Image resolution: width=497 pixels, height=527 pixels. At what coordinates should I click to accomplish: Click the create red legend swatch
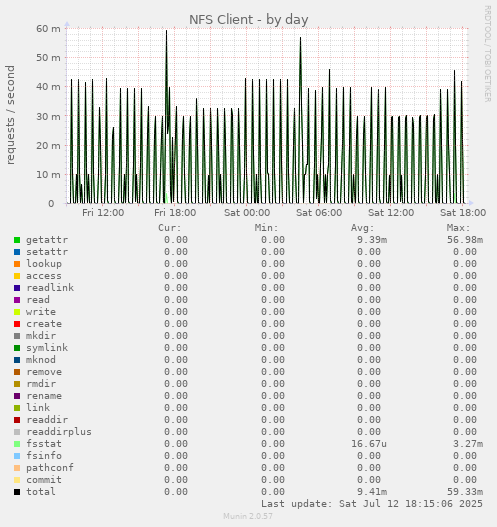[x=17, y=324]
